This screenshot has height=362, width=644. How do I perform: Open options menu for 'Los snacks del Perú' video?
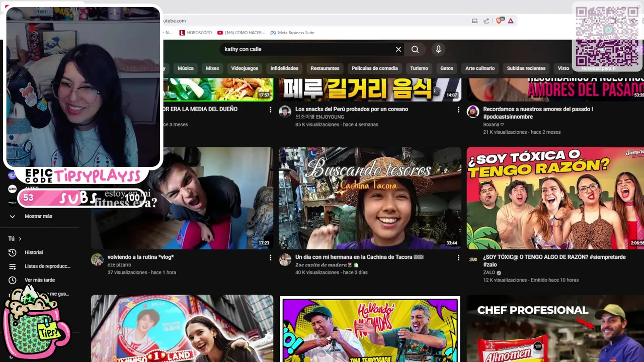[x=458, y=110]
